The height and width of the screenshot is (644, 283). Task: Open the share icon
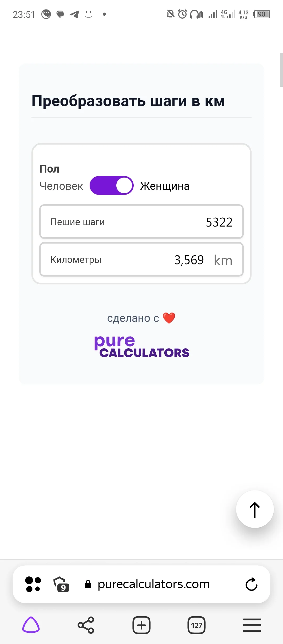pos(86,625)
